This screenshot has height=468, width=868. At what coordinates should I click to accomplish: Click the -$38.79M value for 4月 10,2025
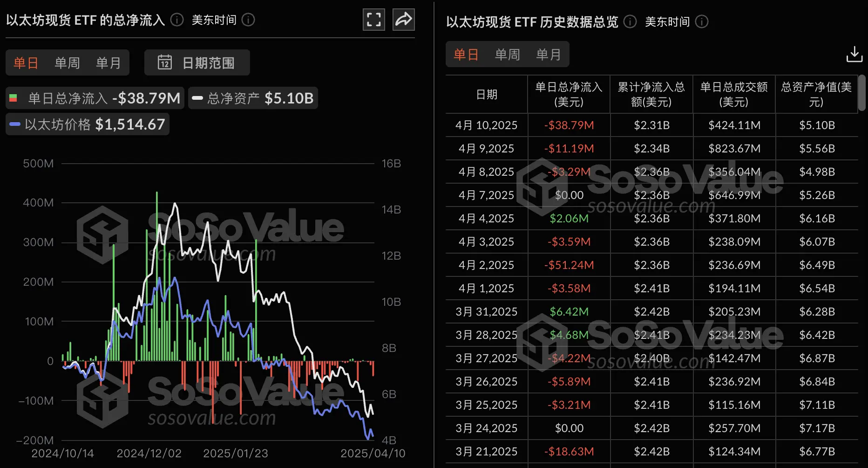pos(569,125)
